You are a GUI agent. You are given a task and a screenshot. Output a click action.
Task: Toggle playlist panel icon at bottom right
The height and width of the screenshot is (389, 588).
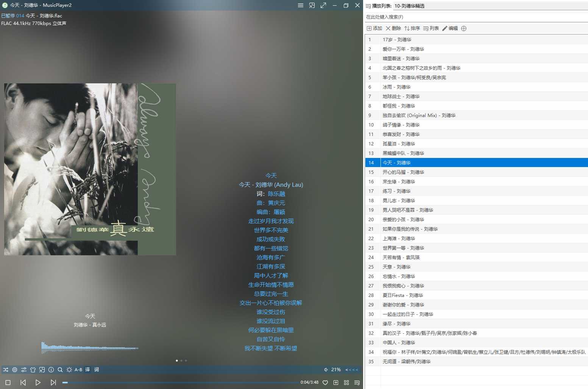(357, 383)
